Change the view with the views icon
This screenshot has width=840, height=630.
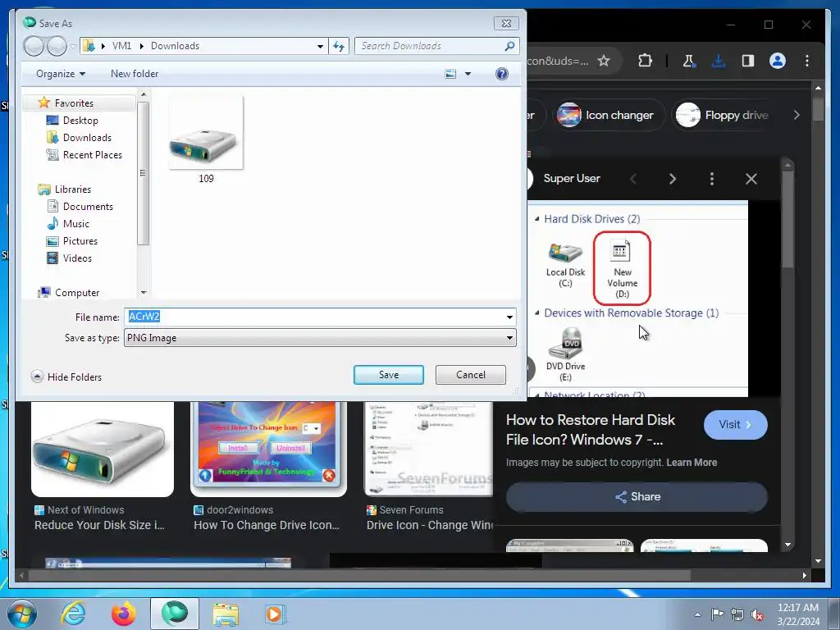click(x=450, y=74)
